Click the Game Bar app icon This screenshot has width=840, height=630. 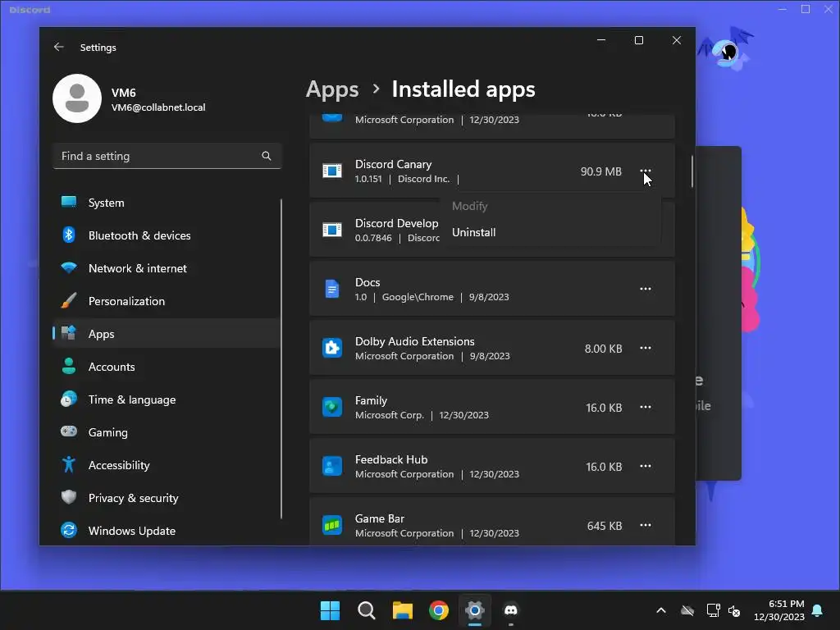click(x=332, y=525)
